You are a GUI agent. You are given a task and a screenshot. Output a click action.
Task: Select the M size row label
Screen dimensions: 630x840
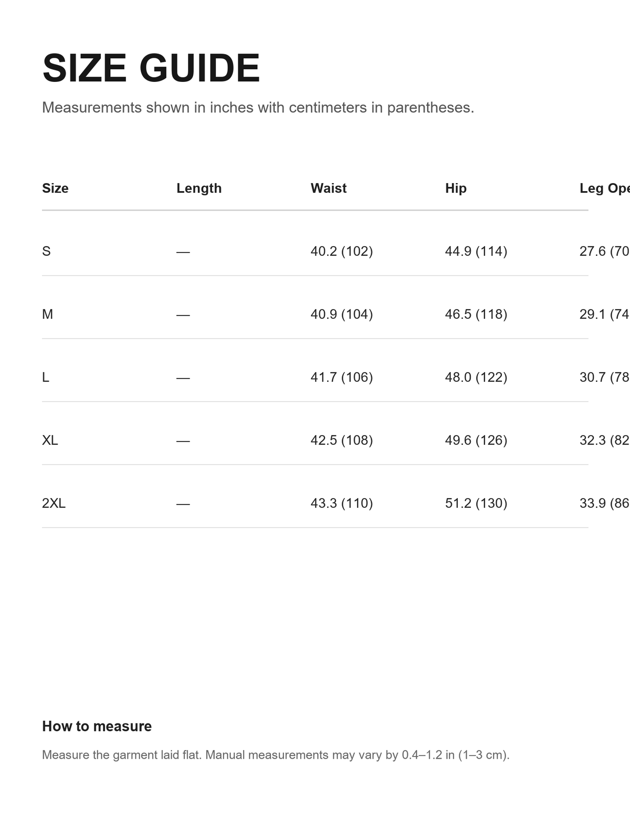[x=47, y=314]
